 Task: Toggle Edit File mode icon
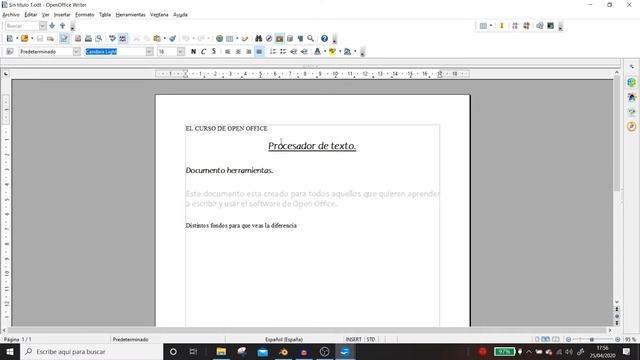click(x=64, y=38)
